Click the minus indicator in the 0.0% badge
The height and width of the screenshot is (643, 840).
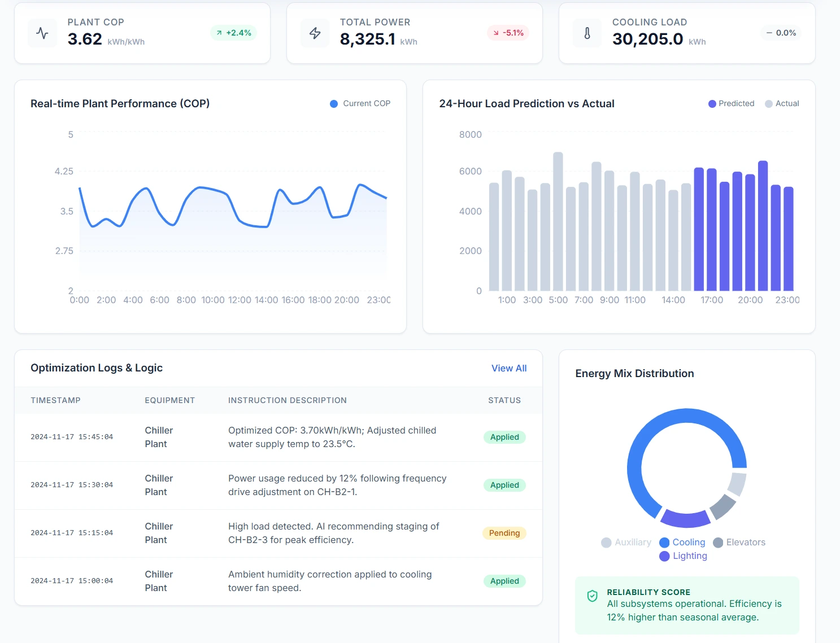click(769, 33)
